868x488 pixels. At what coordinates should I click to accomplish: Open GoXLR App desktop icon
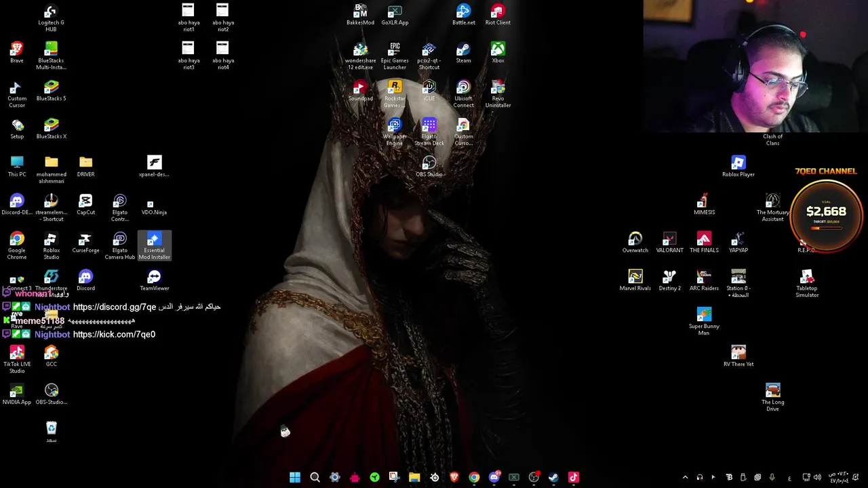(395, 15)
